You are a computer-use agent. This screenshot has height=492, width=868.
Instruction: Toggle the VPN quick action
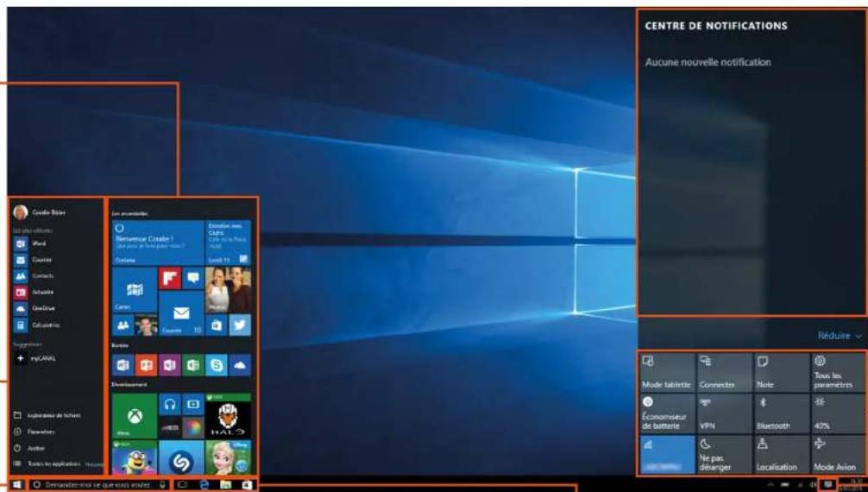(x=724, y=413)
